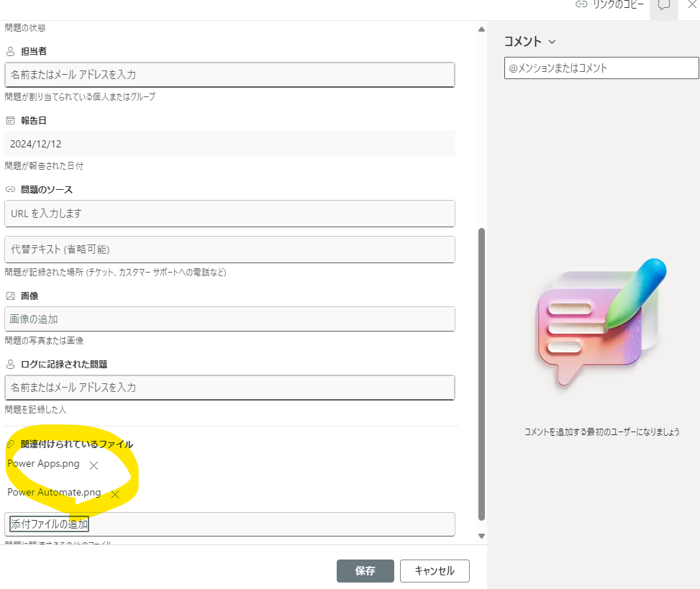Open the Power Automate.png file name
The height and width of the screenshot is (589, 700).
pyautogui.click(x=54, y=492)
